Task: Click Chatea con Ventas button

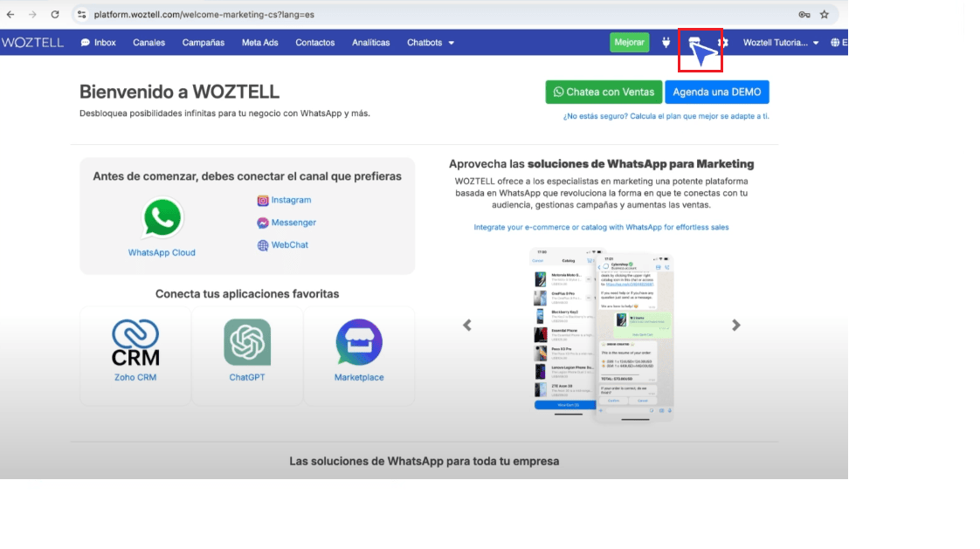Action: (x=604, y=92)
